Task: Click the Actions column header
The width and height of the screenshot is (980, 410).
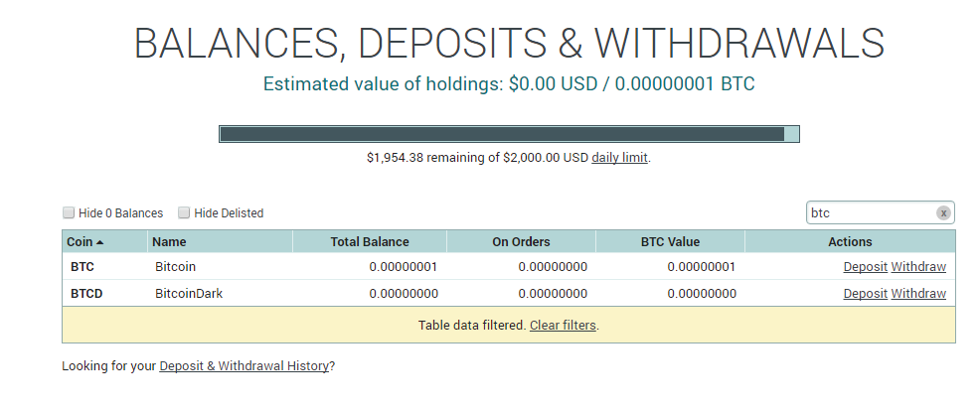Action: pyautogui.click(x=850, y=241)
